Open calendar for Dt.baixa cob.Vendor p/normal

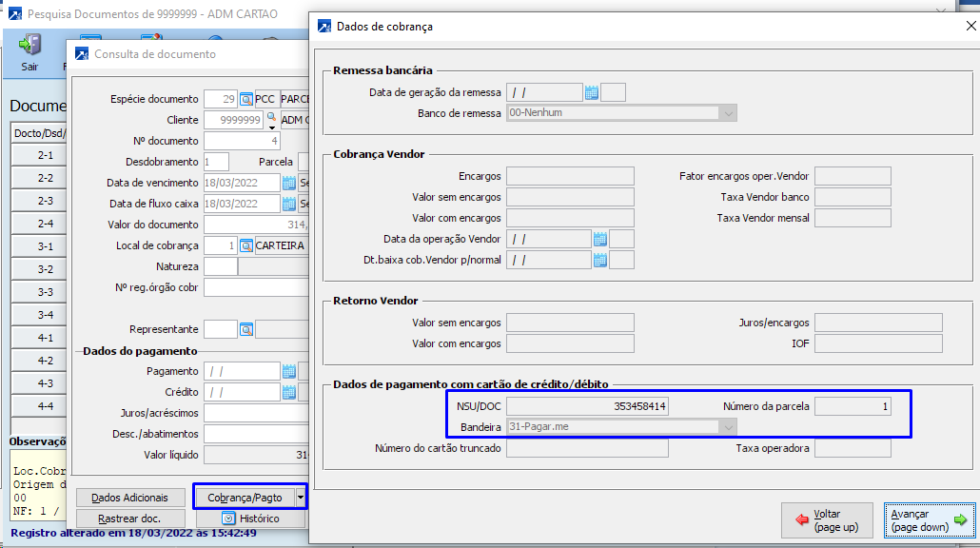[599, 260]
